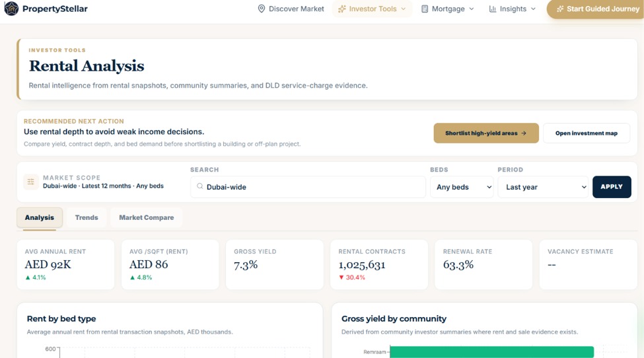Open the Investor Tools menu

click(372, 9)
